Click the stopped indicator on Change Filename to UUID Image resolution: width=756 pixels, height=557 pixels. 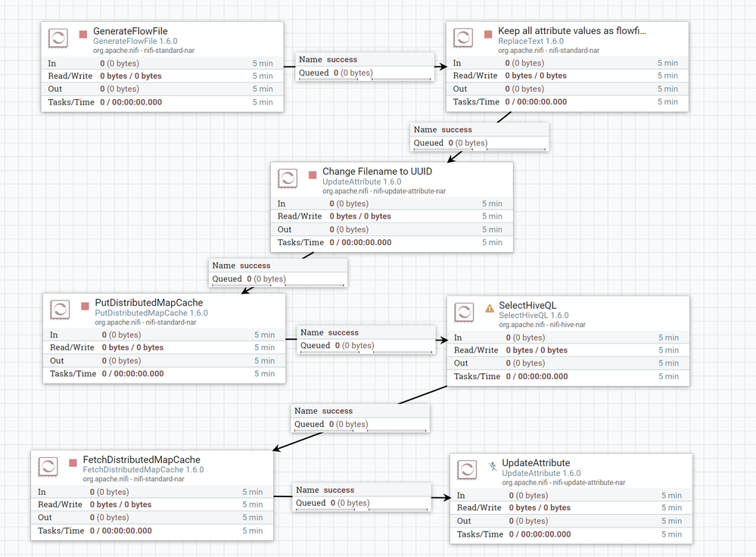click(313, 175)
